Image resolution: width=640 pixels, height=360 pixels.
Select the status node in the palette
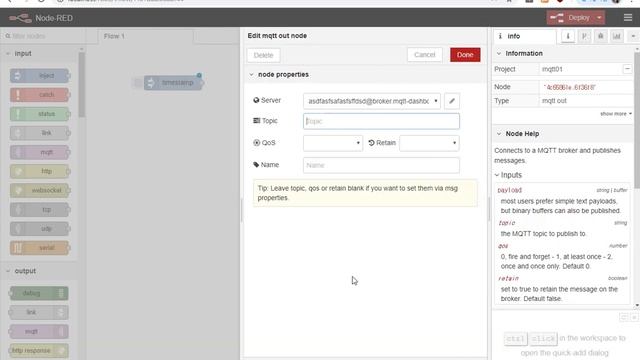coord(40,114)
